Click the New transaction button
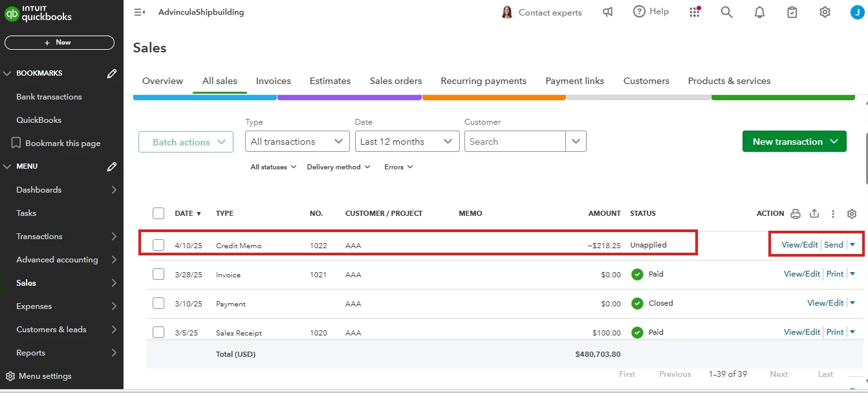Viewport: 868px width, 393px height. pos(794,142)
